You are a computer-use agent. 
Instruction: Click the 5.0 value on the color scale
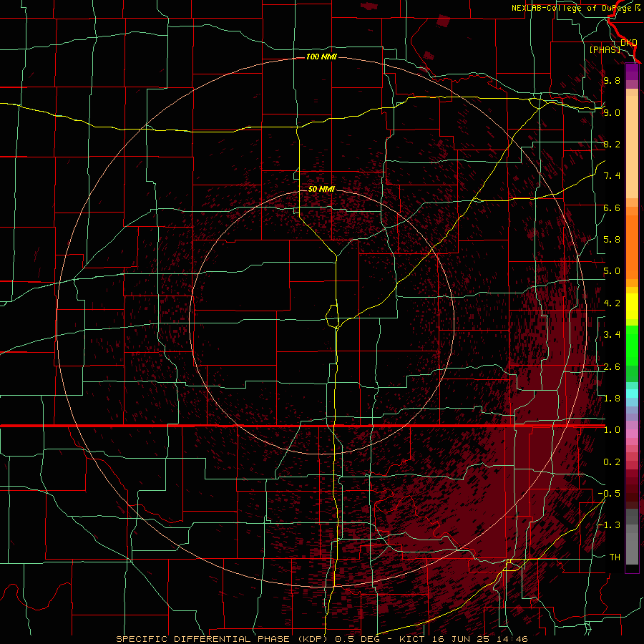[612, 271]
